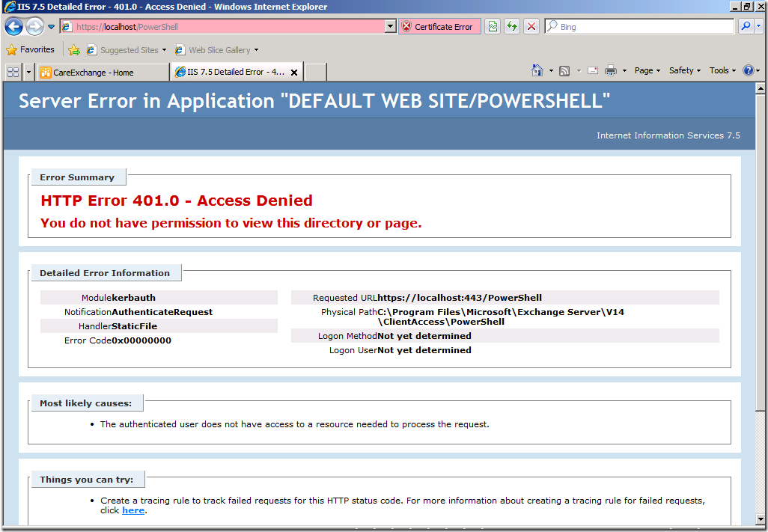This screenshot has width=768, height=532.
Task: Open a new blank tab
Action: pos(316,73)
